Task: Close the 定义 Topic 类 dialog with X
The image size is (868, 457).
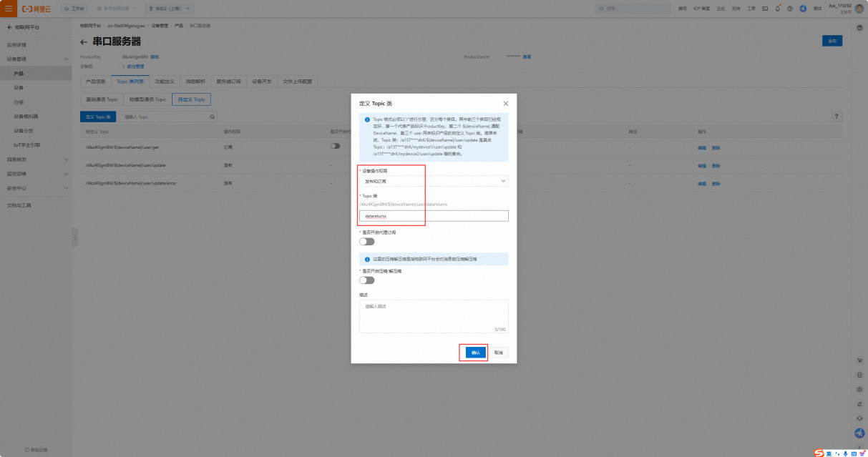Action: 506,104
